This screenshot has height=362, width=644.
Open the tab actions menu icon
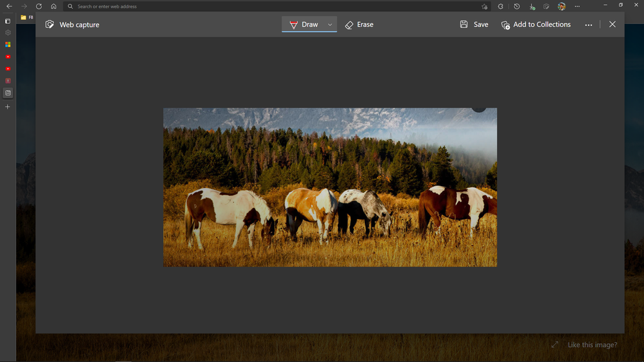click(8, 21)
